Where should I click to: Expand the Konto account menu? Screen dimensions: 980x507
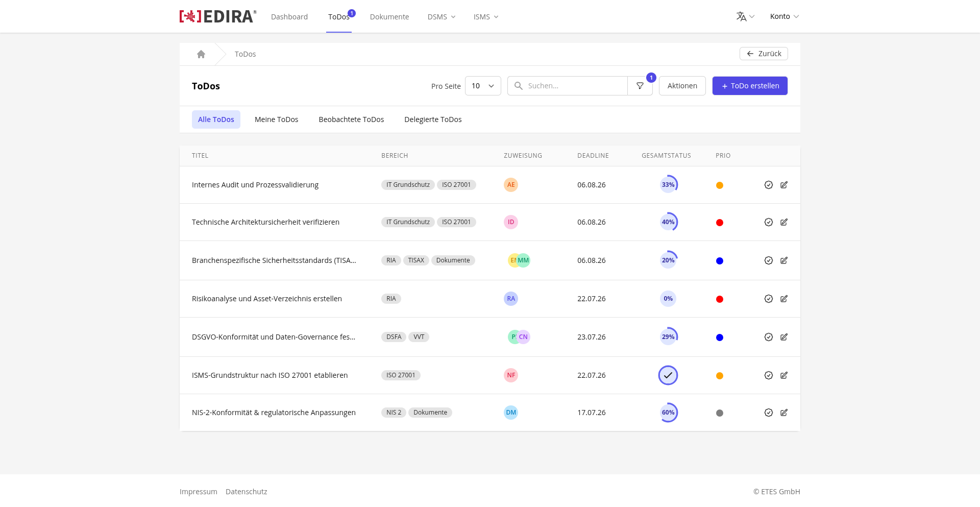(785, 16)
